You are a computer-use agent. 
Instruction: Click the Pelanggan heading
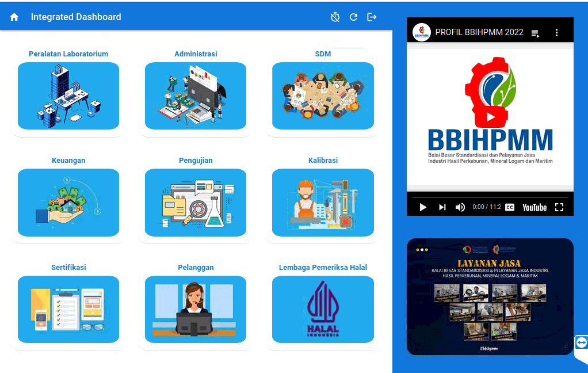[196, 267]
